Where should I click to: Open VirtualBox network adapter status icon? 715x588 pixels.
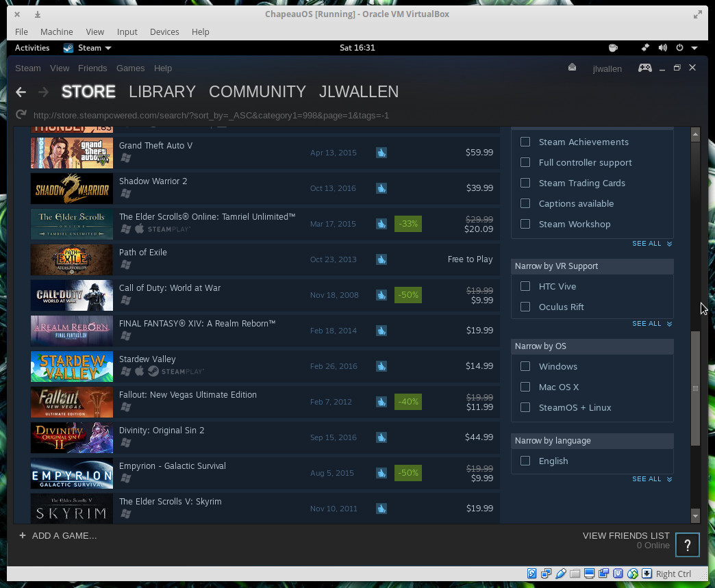coord(546,574)
